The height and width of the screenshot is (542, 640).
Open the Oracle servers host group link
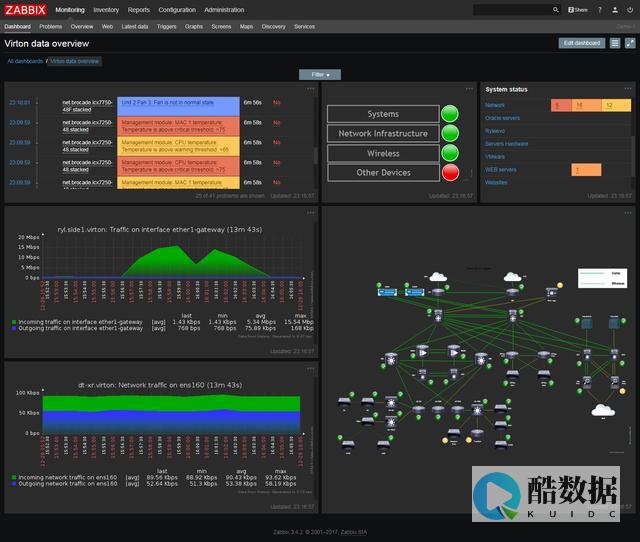point(502,118)
